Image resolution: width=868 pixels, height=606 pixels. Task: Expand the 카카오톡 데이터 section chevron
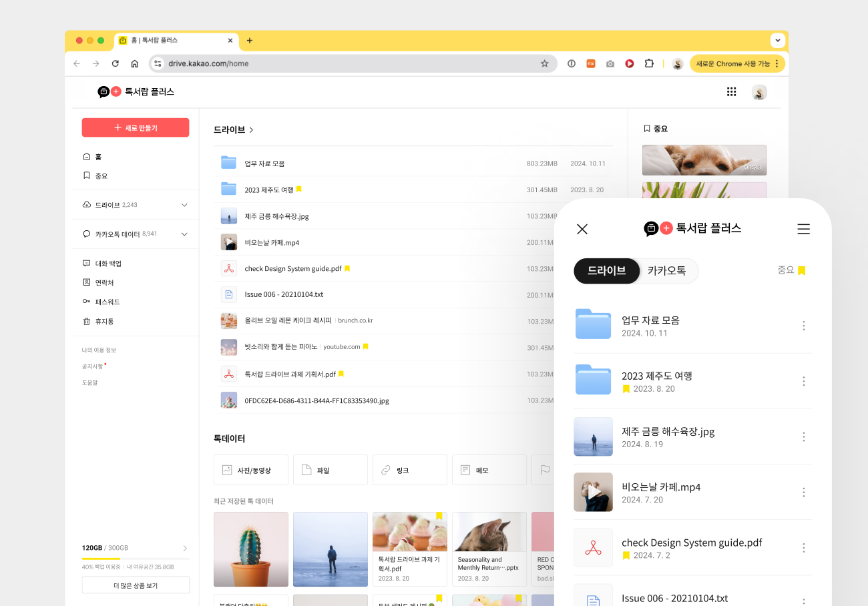tap(184, 234)
